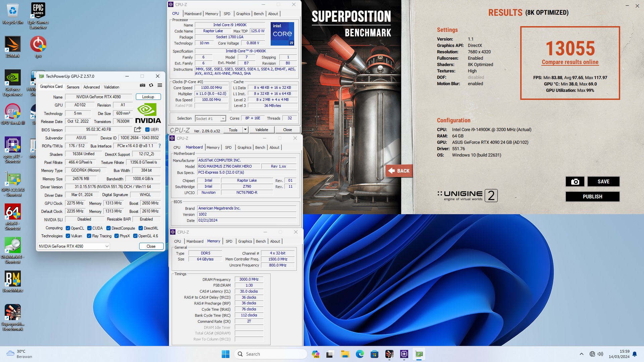Toggle the Ray Tracing checkbox
Image resolution: width=644 pixels, height=362 pixels.
[89, 236]
